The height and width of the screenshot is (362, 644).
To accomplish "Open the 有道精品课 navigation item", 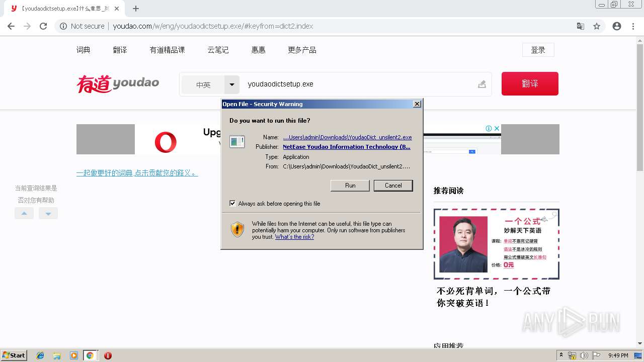I will click(x=167, y=50).
